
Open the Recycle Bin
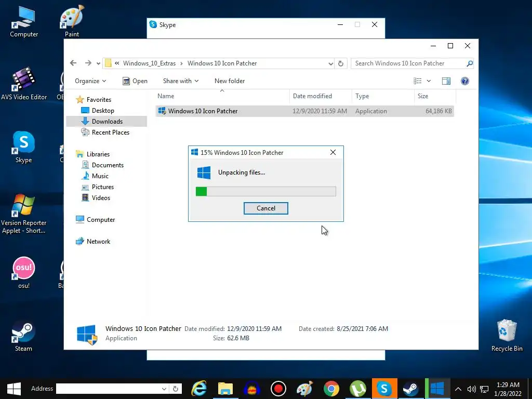click(x=507, y=336)
